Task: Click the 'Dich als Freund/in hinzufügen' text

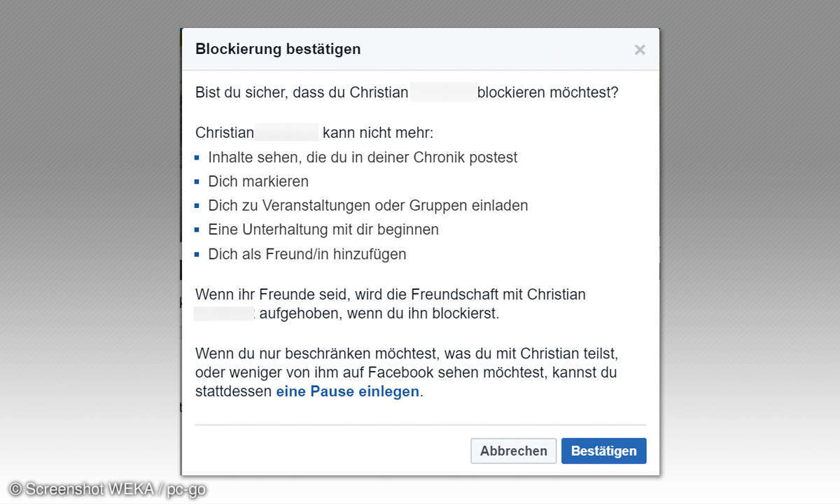Action: 307,254
